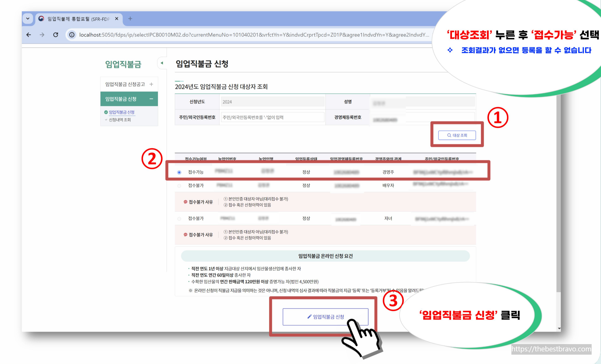Click the site info icon in address bar
601x364 pixels.
click(x=72, y=35)
